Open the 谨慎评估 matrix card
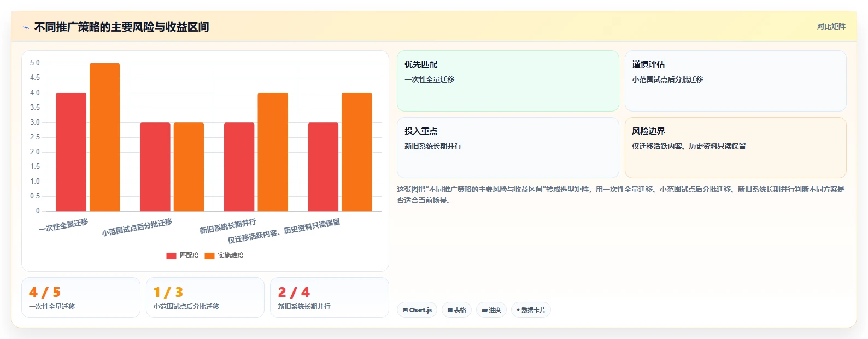 point(736,81)
